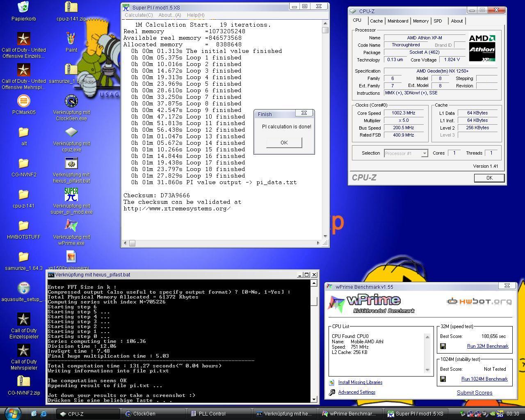Switch to the Cache tab in CPU-Z
The image size is (525, 420).
click(376, 21)
